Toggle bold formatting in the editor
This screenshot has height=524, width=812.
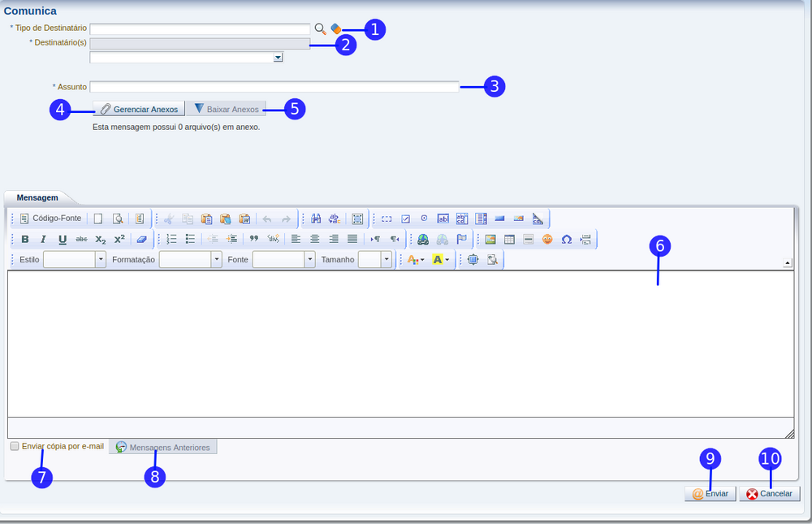(x=25, y=240)
